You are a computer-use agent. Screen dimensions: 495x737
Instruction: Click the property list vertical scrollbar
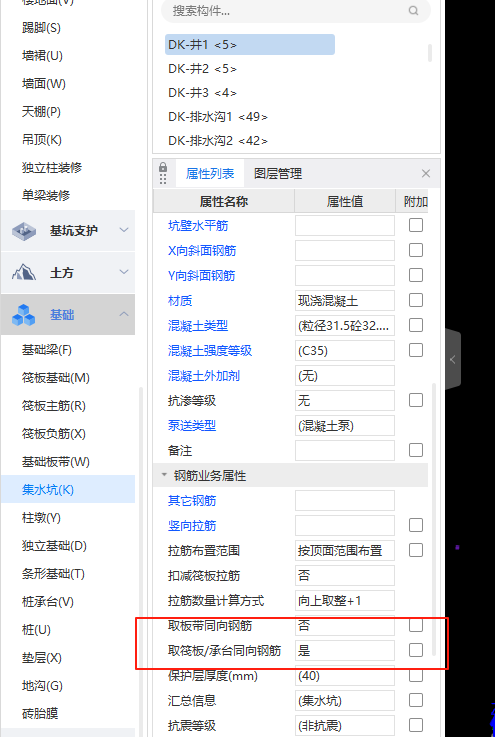coord(434,519)
